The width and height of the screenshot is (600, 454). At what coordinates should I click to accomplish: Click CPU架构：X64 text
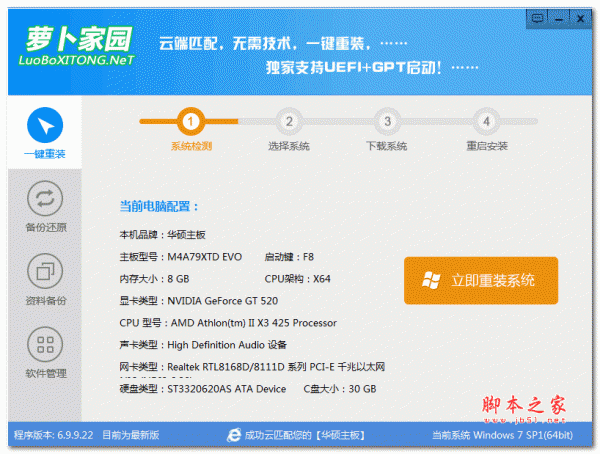point(297,279)
